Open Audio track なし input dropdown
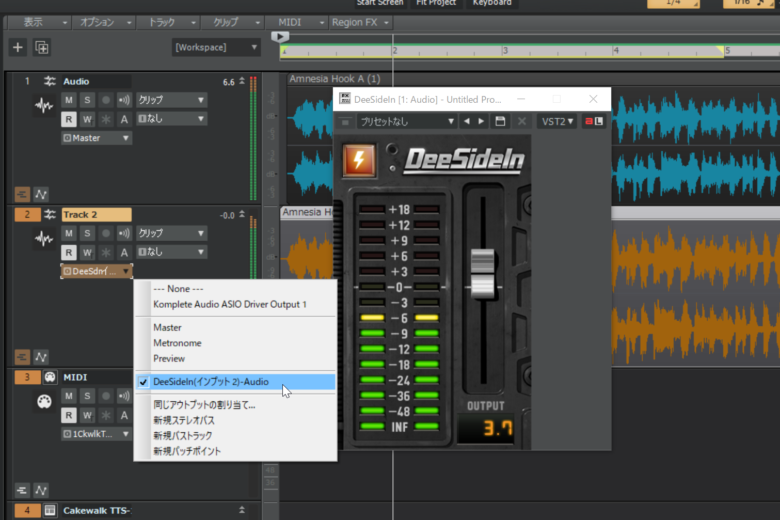Image resolution: width=780 pixels, height=520 pixels. tap(171, 119)
